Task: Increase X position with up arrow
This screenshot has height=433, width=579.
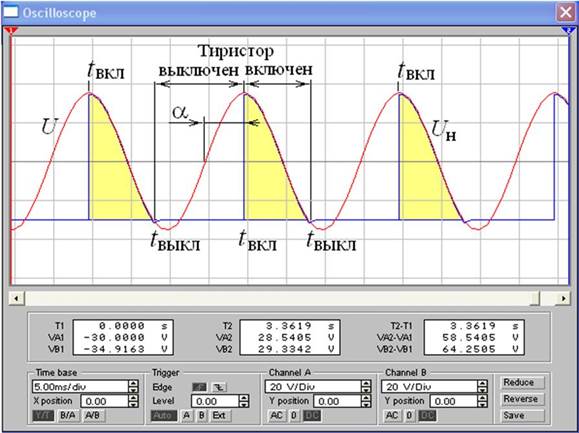Action: coord(133,398)
